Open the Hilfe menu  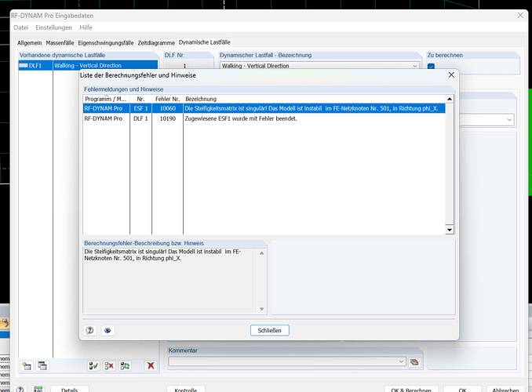coord(86,27)
